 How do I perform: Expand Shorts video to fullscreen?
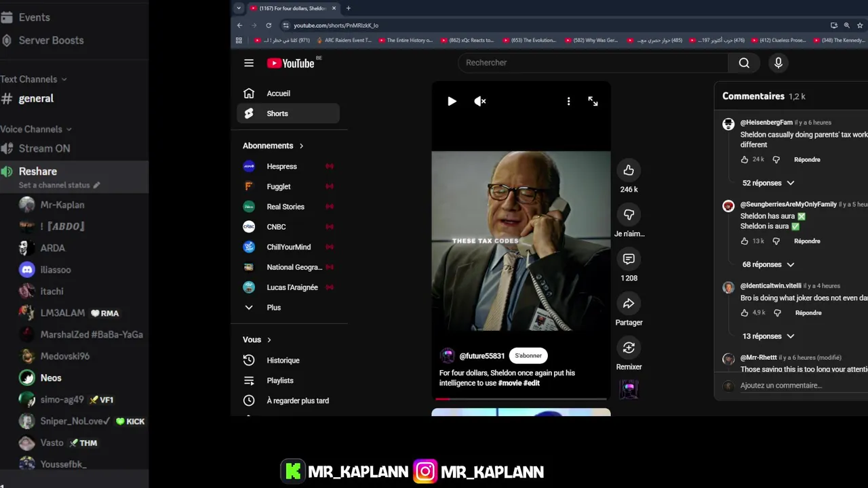pos(593,101)
